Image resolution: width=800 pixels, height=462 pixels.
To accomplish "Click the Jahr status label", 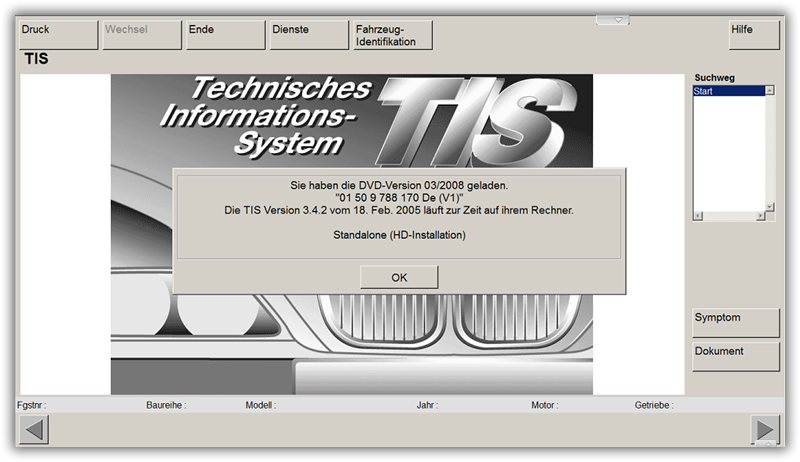I will click(428, 405).
